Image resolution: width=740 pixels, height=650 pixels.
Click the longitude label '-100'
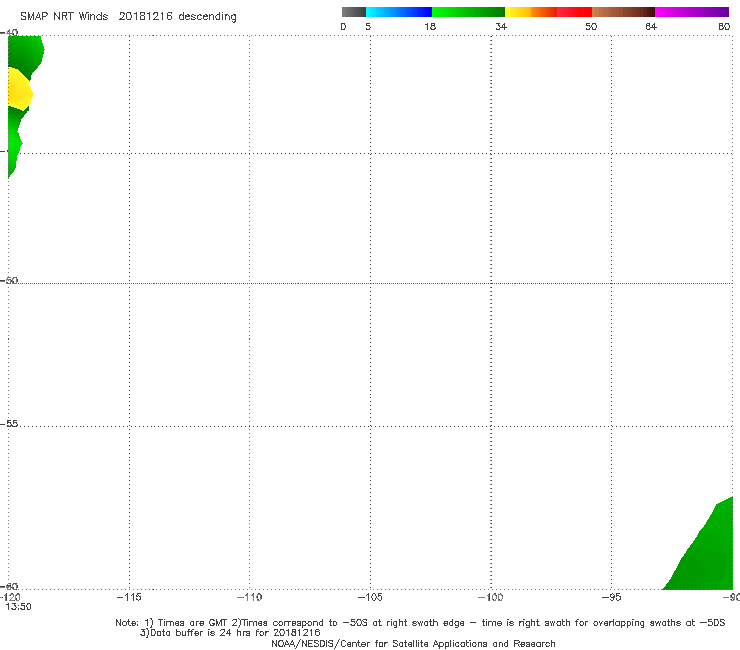(490, 597)
